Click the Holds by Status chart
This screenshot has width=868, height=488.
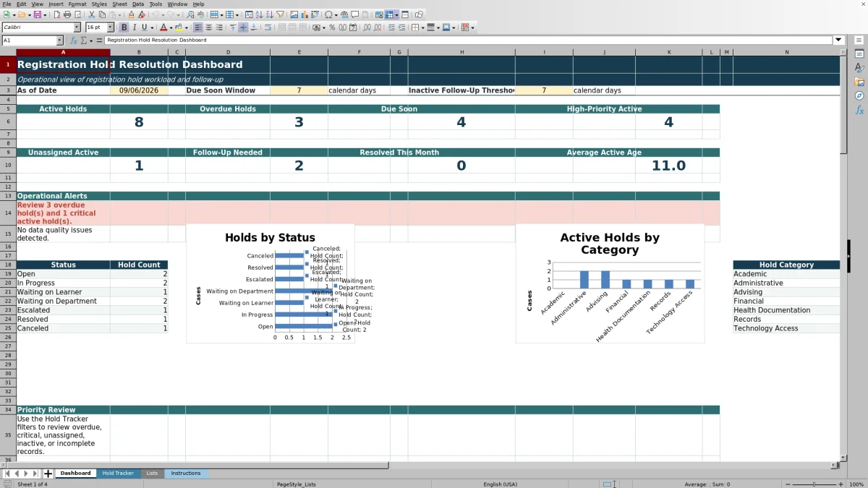point(270,283)
